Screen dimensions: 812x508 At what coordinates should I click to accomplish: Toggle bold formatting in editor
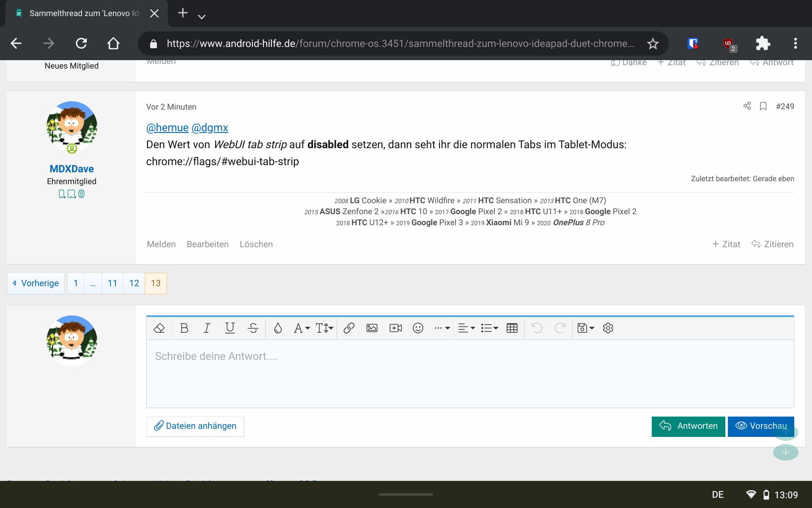pos(184,328)
